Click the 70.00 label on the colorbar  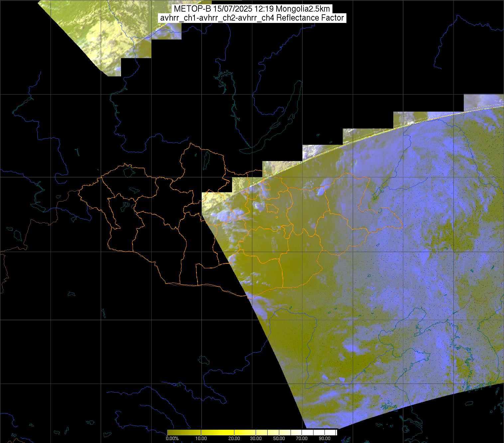tap(301, 438)
